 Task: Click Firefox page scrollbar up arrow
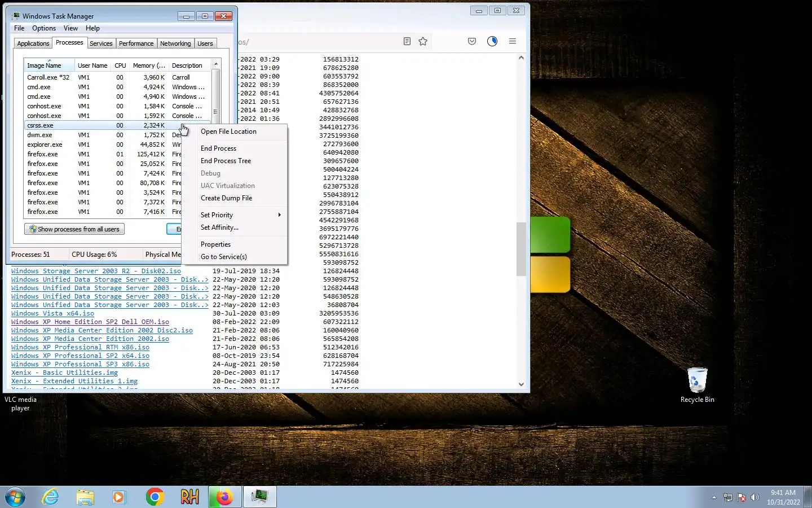pos(521,58)
